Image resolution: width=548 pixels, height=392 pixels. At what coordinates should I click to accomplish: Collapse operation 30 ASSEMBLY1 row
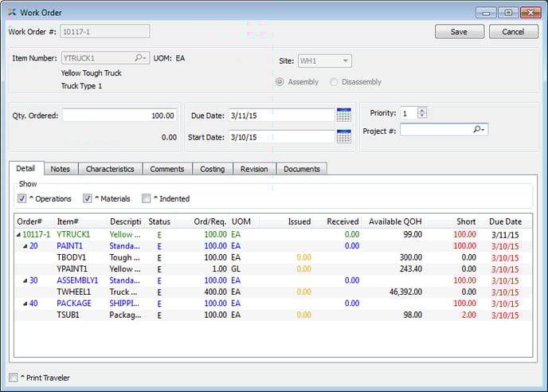pyautogui.click(x=24, y=281)
